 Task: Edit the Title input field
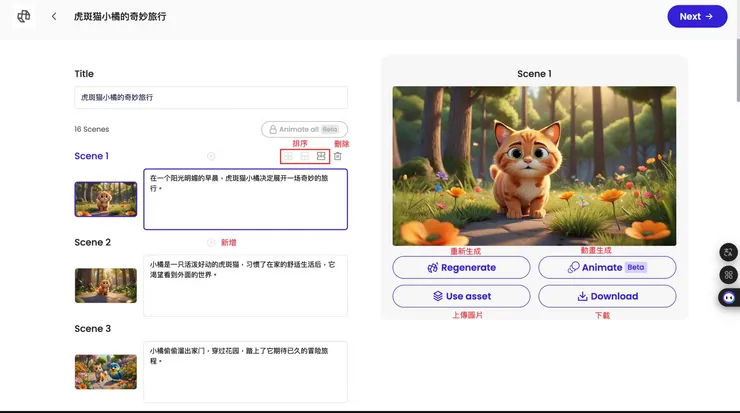click(211, 97)
